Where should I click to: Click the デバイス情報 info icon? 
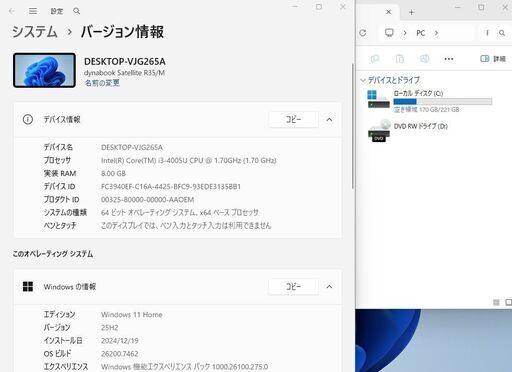click(x=28, y=119)
